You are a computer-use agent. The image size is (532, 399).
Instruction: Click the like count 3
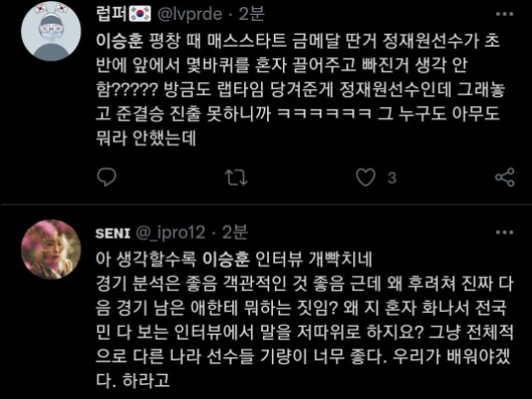point(392,178)
